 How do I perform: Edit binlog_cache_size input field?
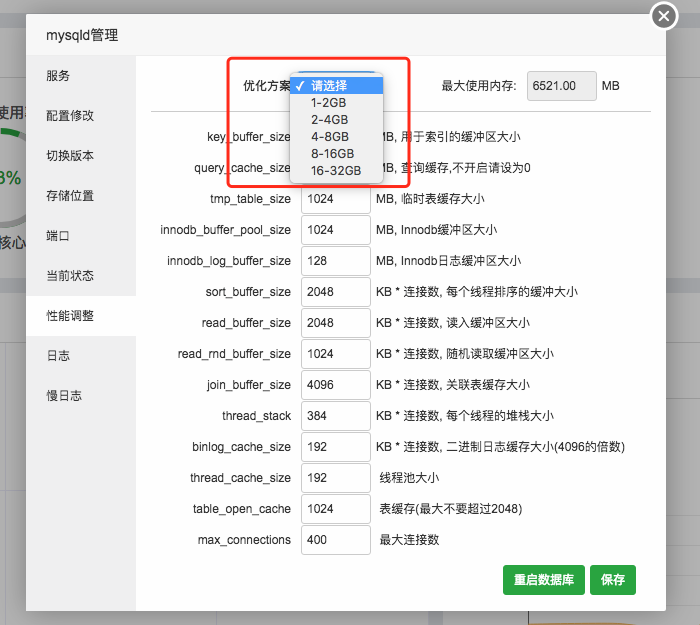coord(336,447)
